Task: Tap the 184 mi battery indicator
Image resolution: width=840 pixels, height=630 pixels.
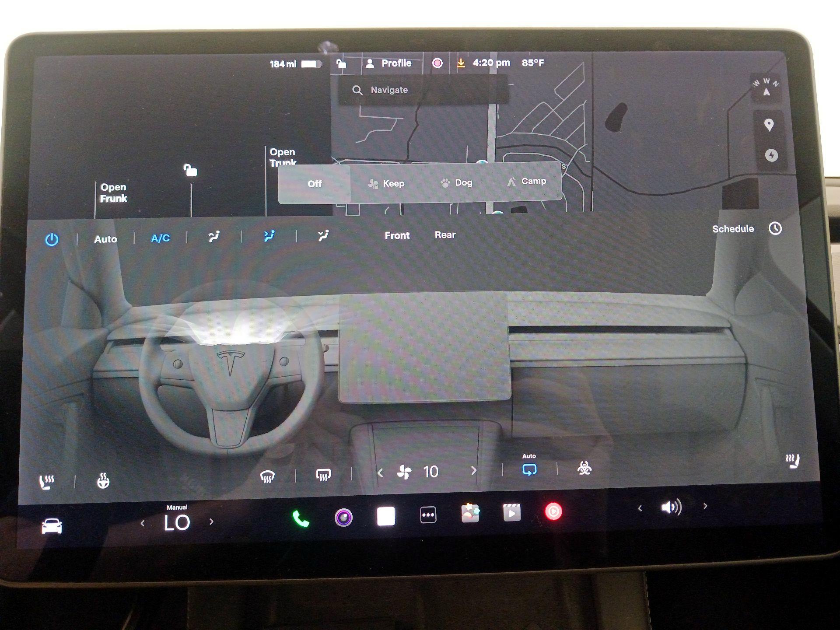Action: (296, 64)
